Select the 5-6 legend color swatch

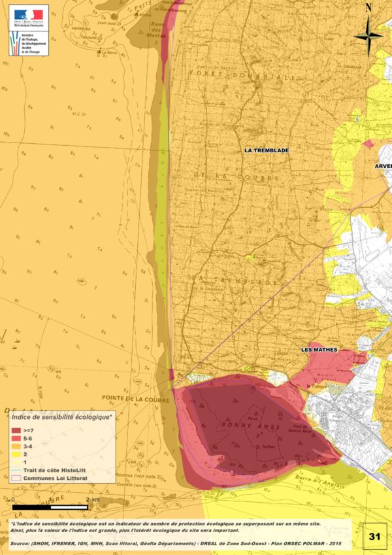[x=16, y=438]
